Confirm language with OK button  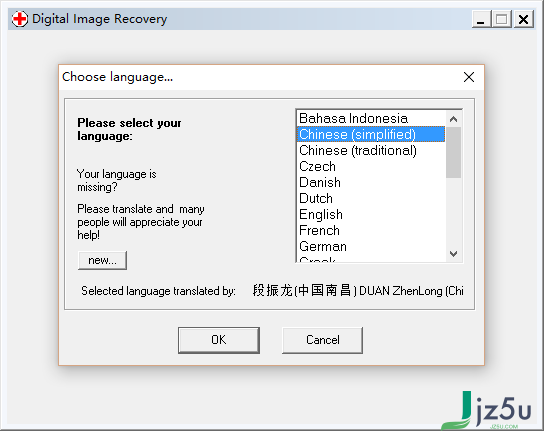[219, 340]
